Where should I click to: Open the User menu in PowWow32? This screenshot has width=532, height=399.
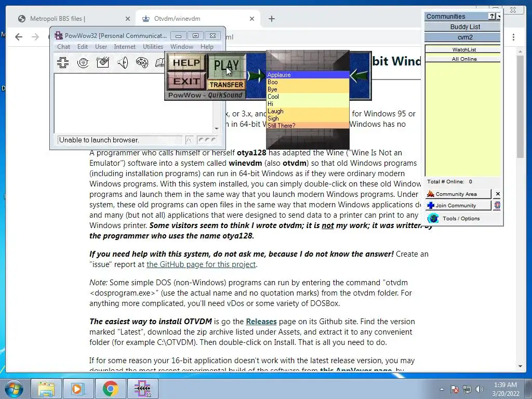(101, 46)
